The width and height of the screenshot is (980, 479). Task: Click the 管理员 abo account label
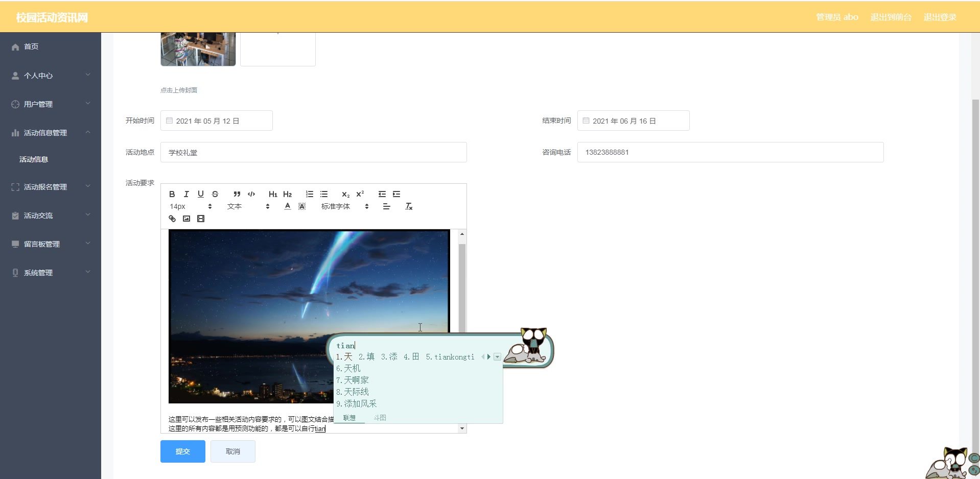coord(837,17)
